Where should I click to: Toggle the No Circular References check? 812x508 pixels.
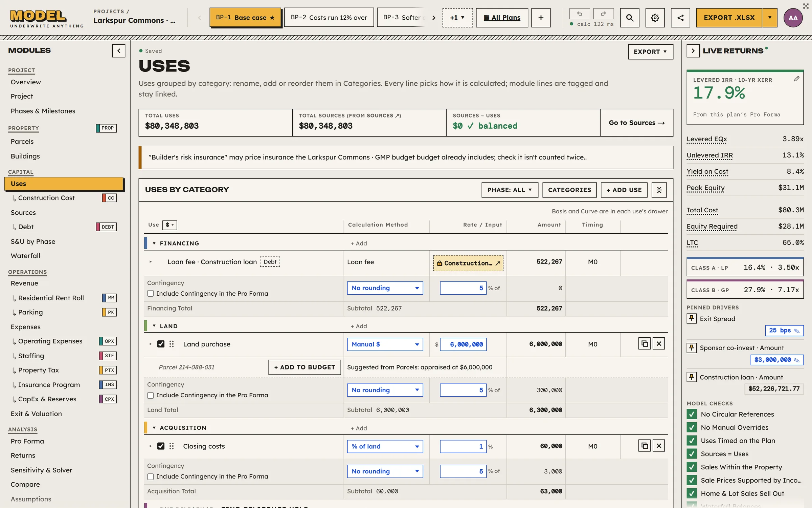pyautogui.click(x=692, y=414)
